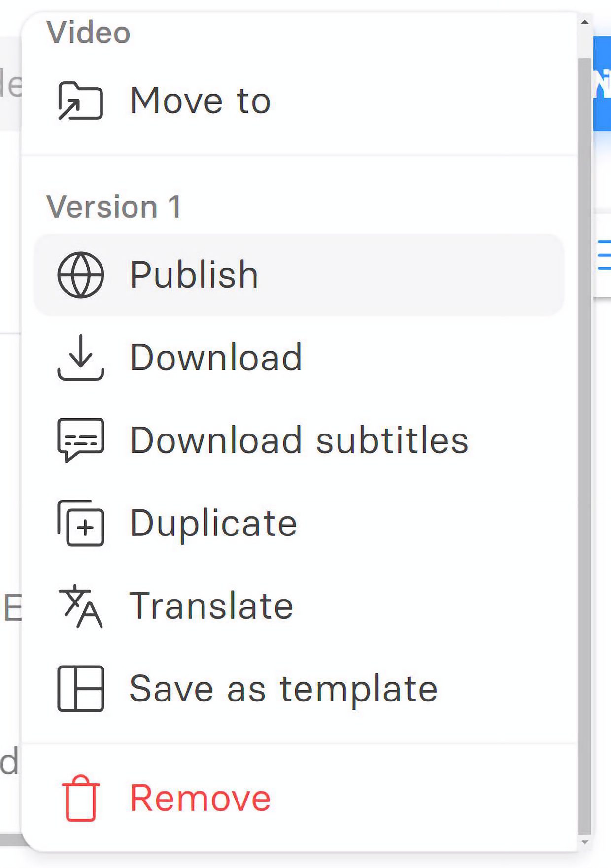Image resolution: width=611 pixels, height=868 pixels.
Task: Click the subtitles speech-bubble icon
Action: pyautogui.click(x=80, y=440)
